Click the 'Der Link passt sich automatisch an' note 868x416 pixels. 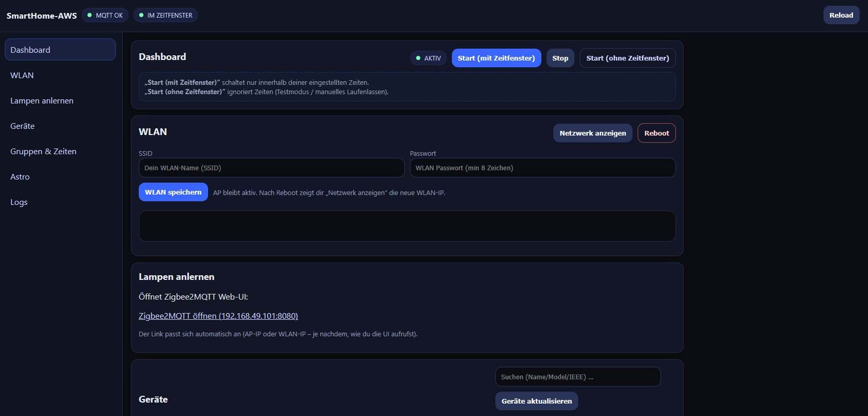point(278,334)
